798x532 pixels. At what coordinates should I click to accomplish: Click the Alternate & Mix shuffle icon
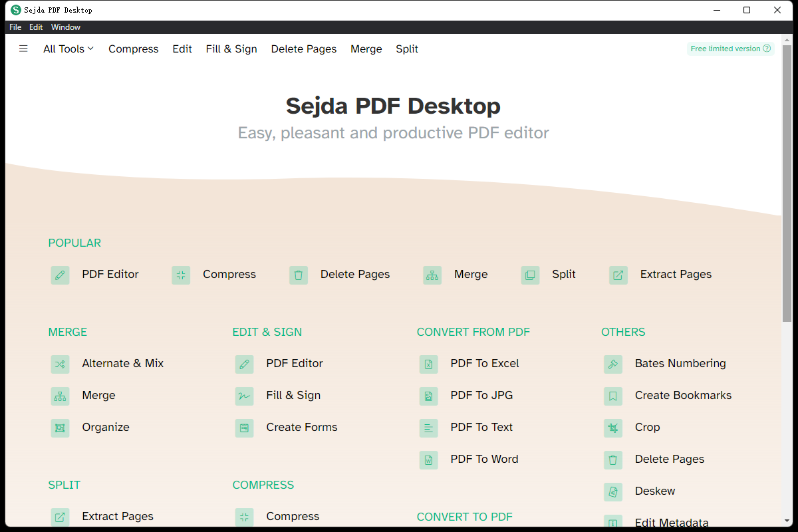point(61,364)
